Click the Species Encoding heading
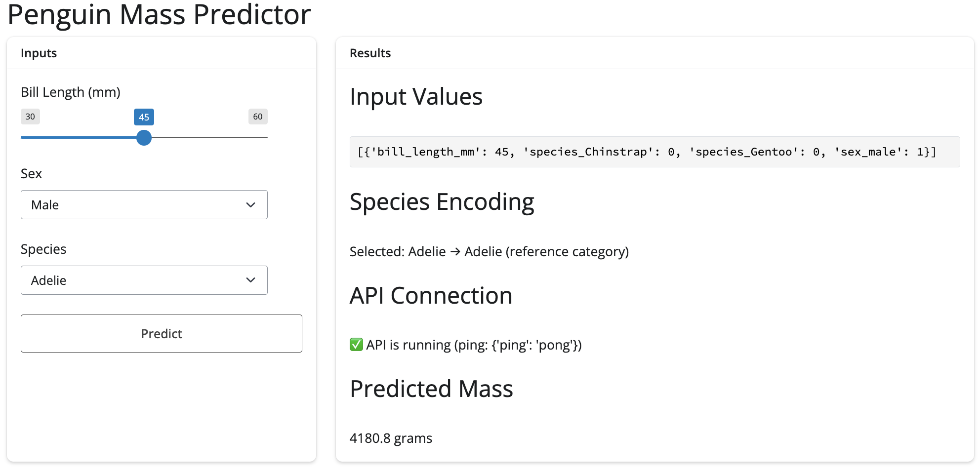This screenshot has width=980, height=473. 442,202
